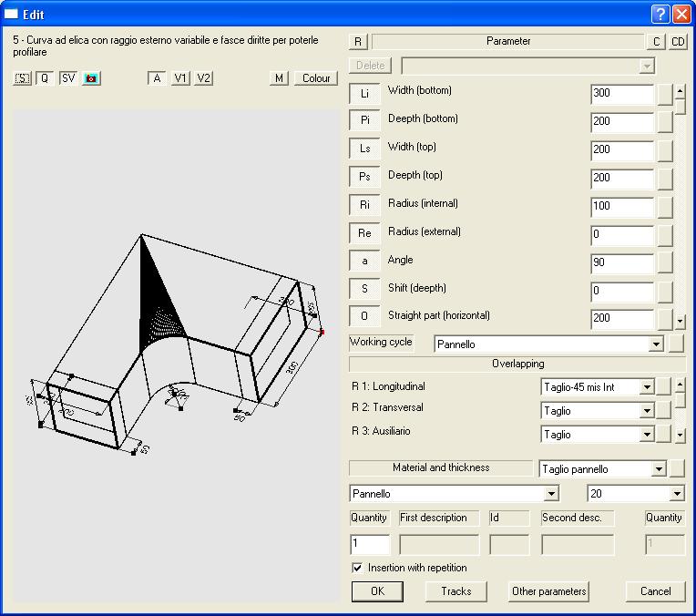Click the camera snapshot icon
Screen dimensions: 696x616
click(x=91, y=78)
